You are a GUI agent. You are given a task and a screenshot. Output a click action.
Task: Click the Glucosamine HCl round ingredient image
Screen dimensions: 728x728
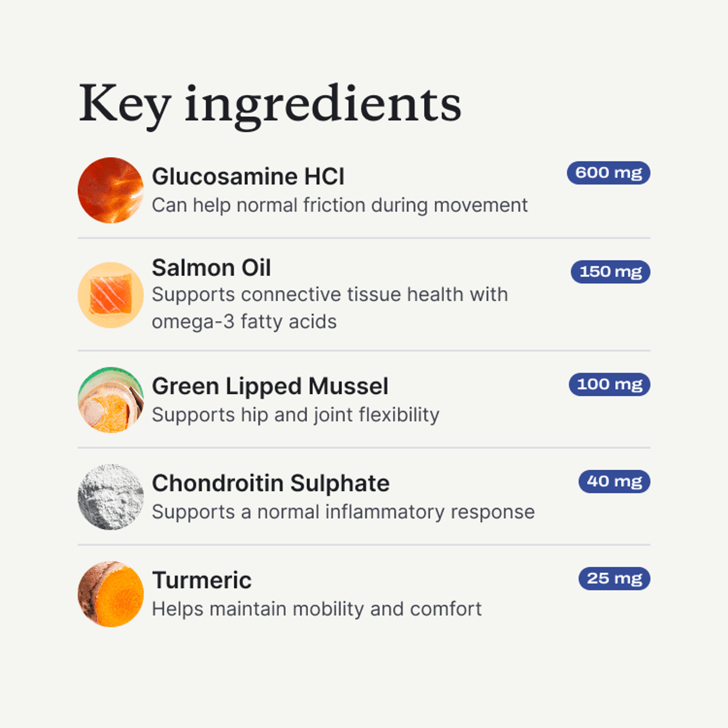coord(110,190)
